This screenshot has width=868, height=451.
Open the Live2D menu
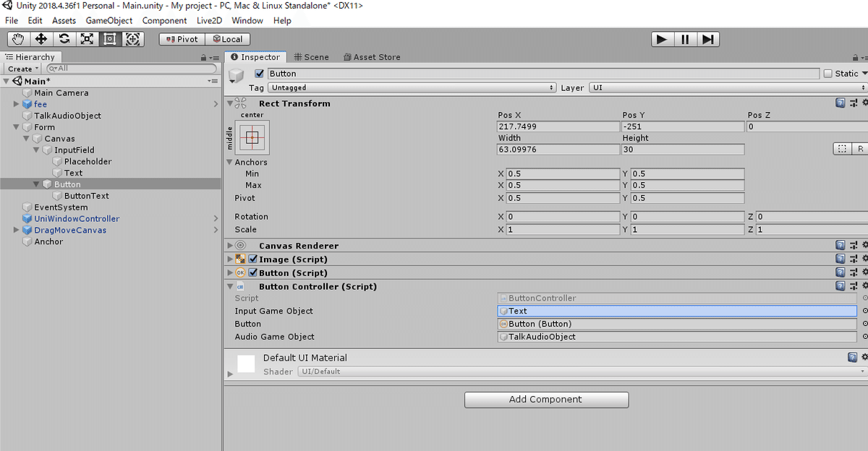click(210, 20)
